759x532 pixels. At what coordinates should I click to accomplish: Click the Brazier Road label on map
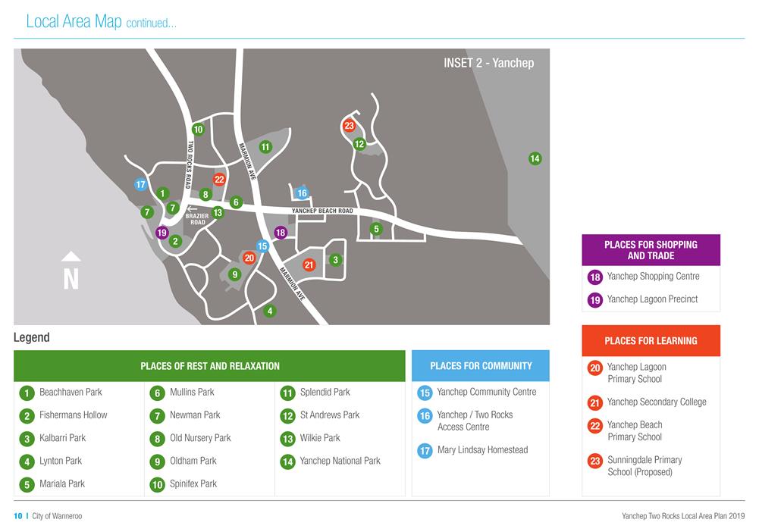[197, 218]
